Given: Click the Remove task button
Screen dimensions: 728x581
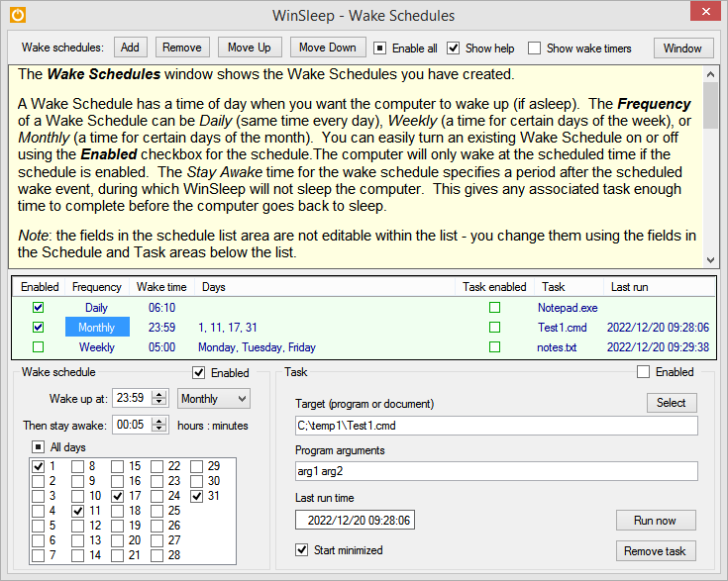Looking at the screenshot, I should pos(656,551).
